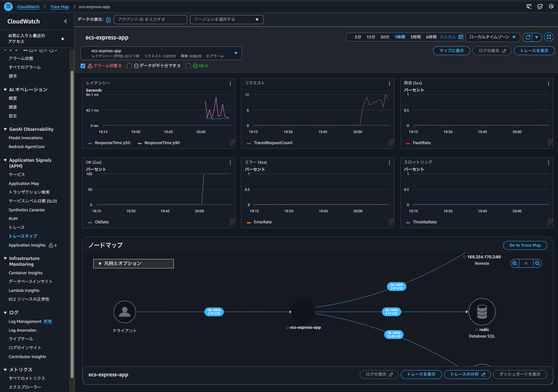Select the redis database node icon
Image resolution: width=558 pixels, height=392 pixels.
[482, 312]
